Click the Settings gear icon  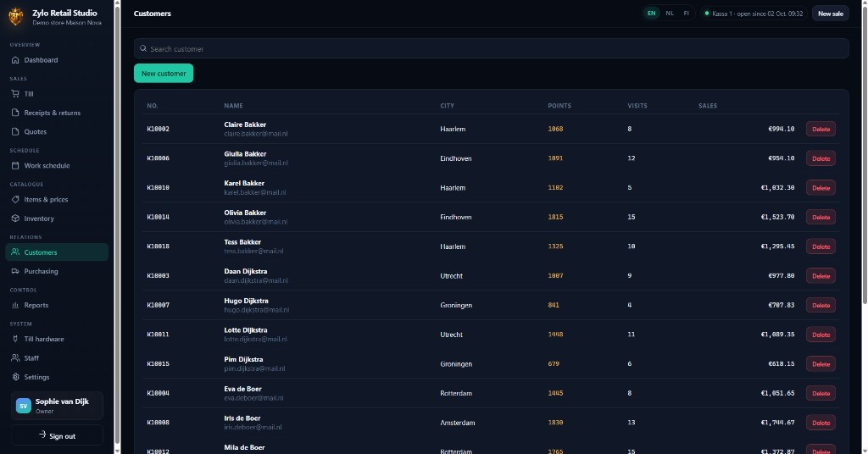coord(15,377)
